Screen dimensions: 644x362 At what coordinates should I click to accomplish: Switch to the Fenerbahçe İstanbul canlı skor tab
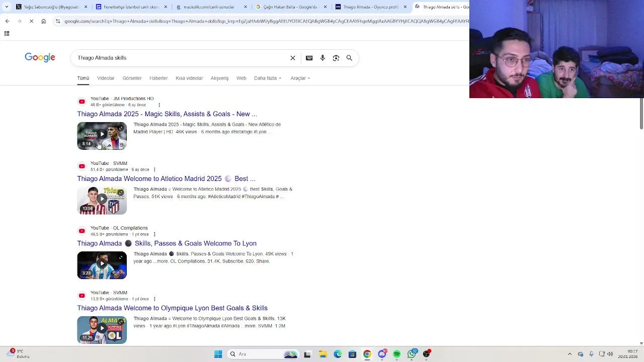click(x=132, y=7)
